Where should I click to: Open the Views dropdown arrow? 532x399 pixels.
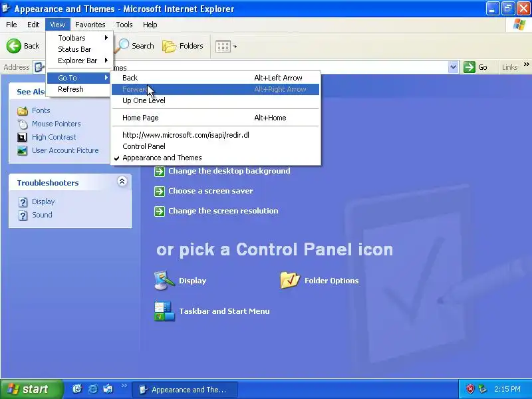[x=235, y=47]
